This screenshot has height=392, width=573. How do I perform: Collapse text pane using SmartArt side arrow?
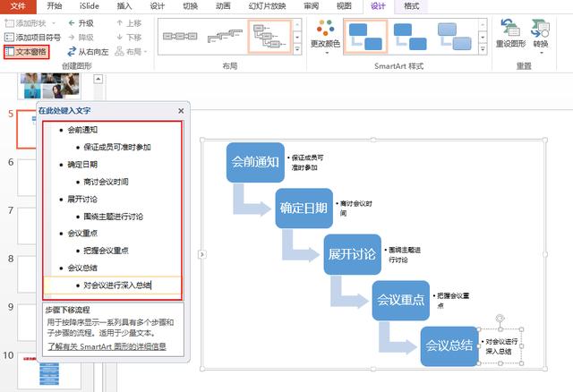pyautogui.click(x=202, y=254)
